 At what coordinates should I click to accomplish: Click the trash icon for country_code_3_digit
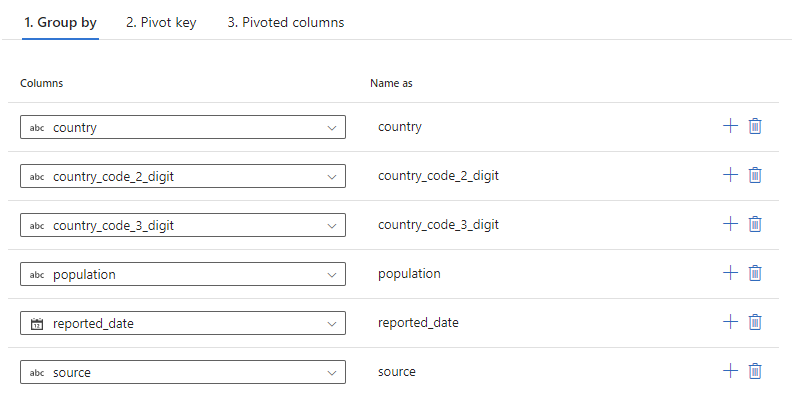click(x=756, y=224)
